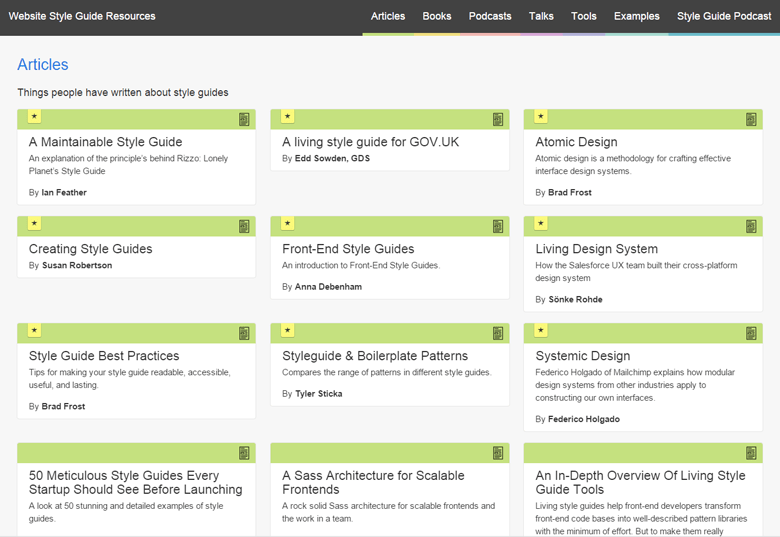Click subtitle Things people have written about style guides
Image resolution: width=780 pixels, height=537 pixels.
123,92
